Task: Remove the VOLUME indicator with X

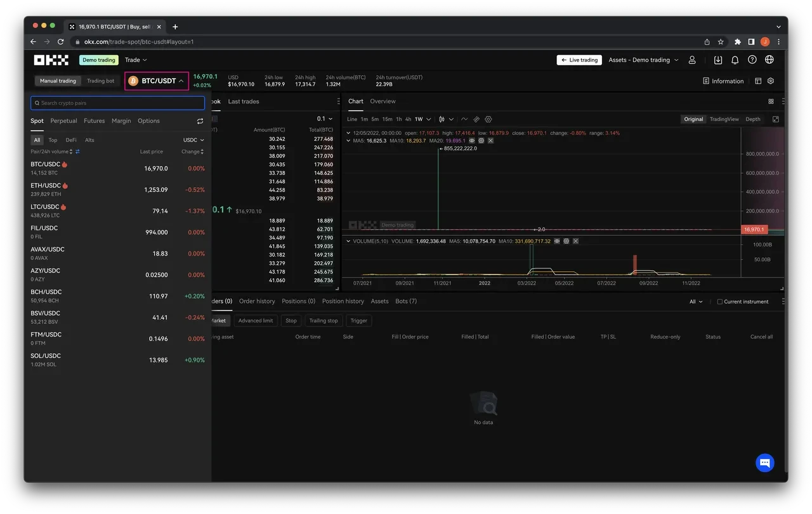Action: (575, 241)
